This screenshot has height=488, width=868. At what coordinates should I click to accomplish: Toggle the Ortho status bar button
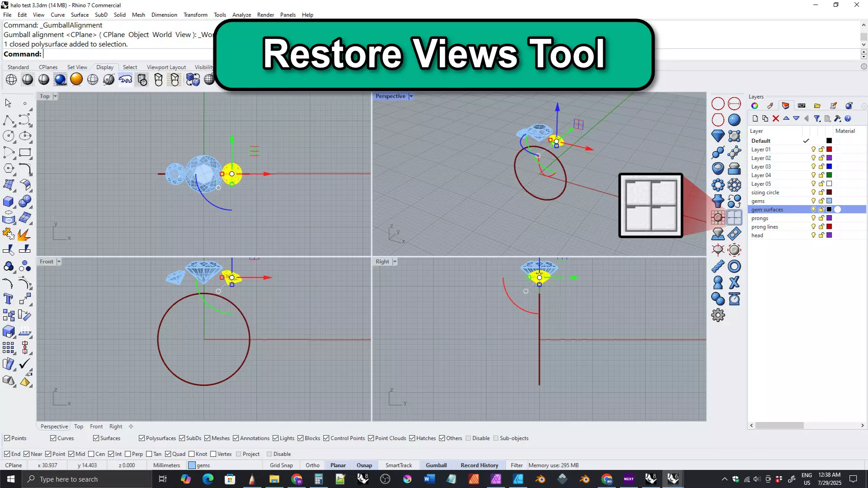pos(312,465)
